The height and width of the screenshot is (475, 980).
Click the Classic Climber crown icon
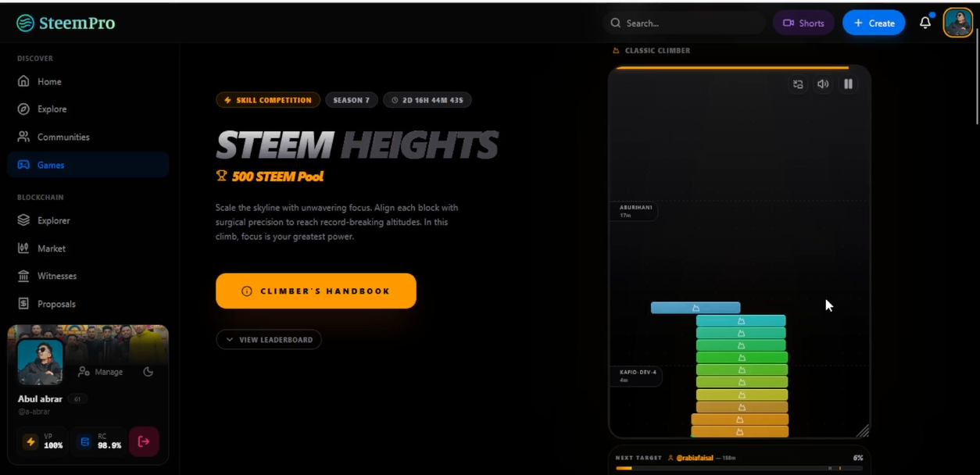617,51
